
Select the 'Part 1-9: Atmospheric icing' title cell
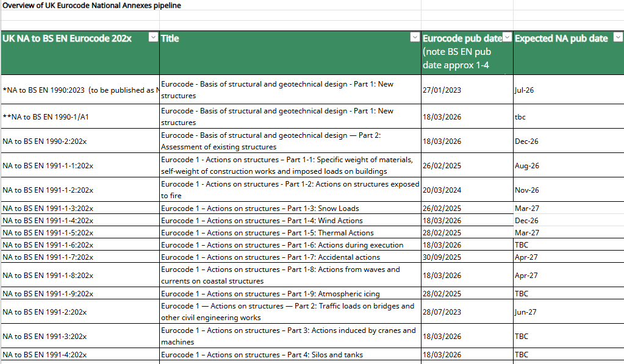coord(290,293)
